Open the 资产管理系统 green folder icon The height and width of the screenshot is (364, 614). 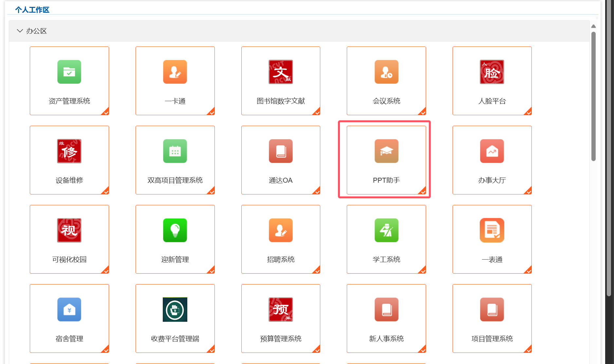click(69, 72)
